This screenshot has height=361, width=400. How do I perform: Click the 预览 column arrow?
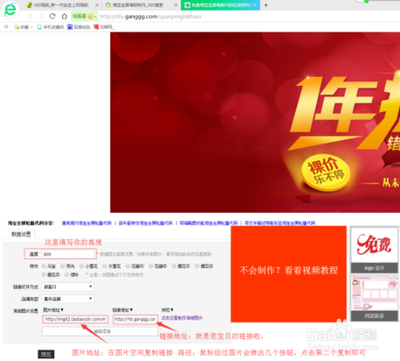pyautogui.click(x=172, y=310)
